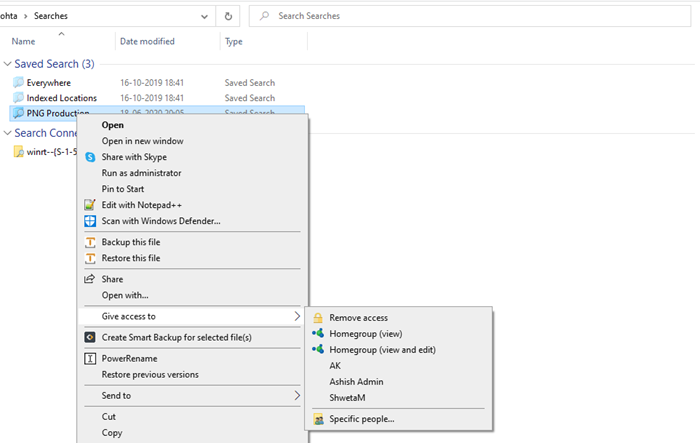The width and height of the screenshot is (700, 443).
Task: Click the lock icon beside Remove access
Action: tap(318, 318)
